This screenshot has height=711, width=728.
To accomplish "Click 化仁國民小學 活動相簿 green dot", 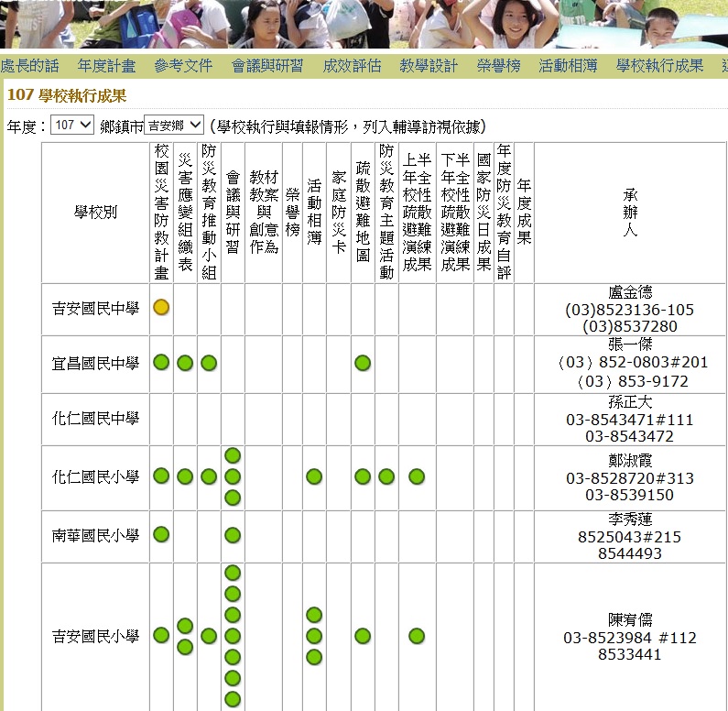I will pos(314,476).
